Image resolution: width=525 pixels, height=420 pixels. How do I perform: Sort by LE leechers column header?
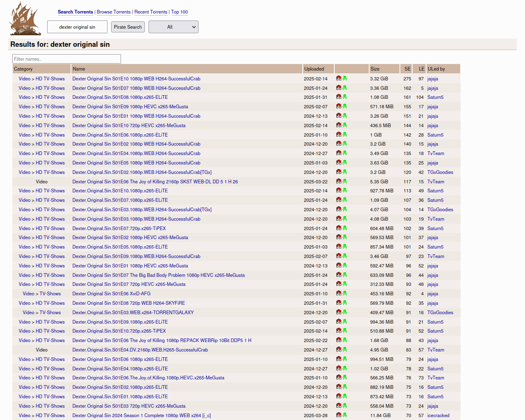(422, 69)
